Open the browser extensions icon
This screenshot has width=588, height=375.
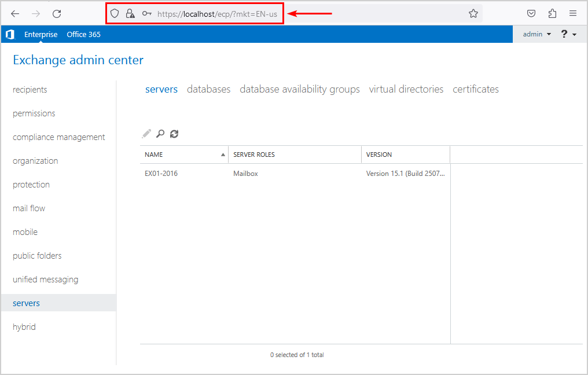point(552,14)
